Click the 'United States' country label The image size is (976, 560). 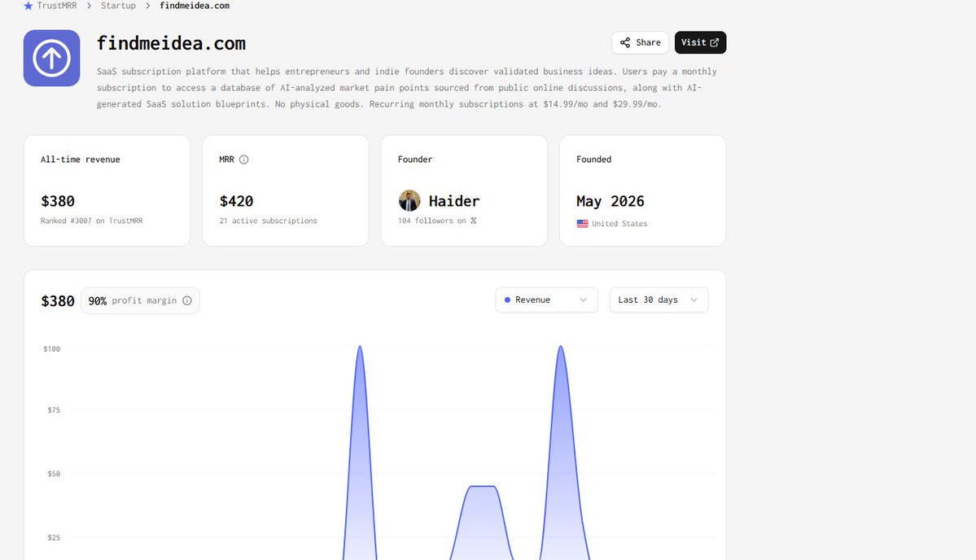(x=619, y=223)
